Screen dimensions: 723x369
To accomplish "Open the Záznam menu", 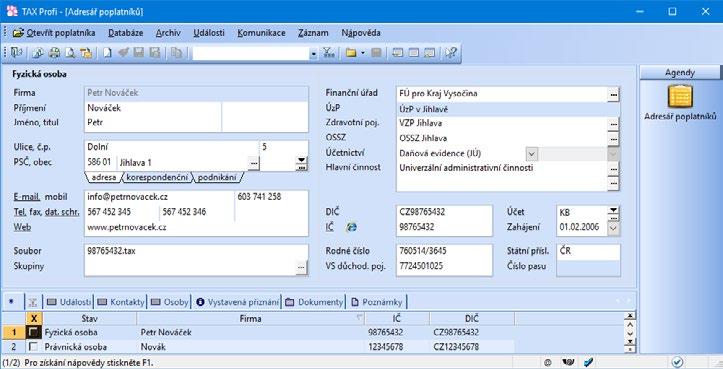I will pos(313,33).
